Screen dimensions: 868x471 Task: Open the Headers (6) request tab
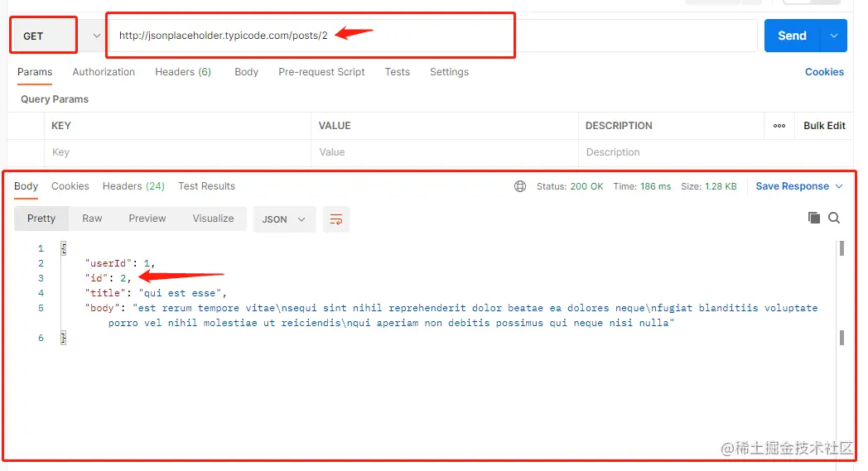(x=183, y=72)
